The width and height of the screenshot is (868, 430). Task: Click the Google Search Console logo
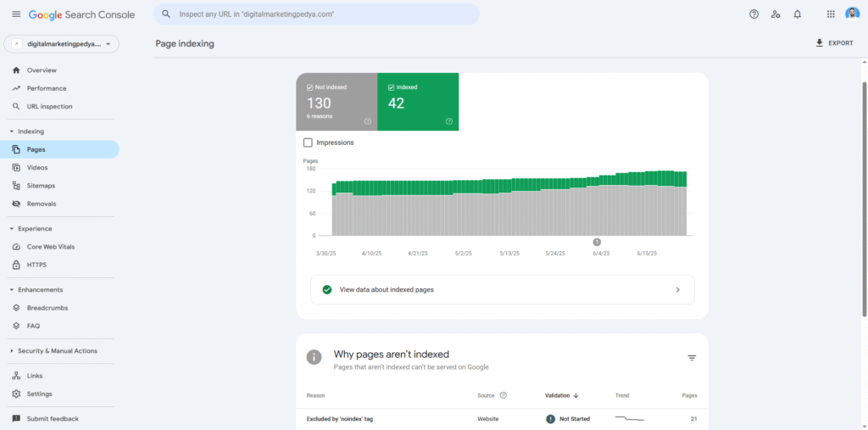pos(82,15)
